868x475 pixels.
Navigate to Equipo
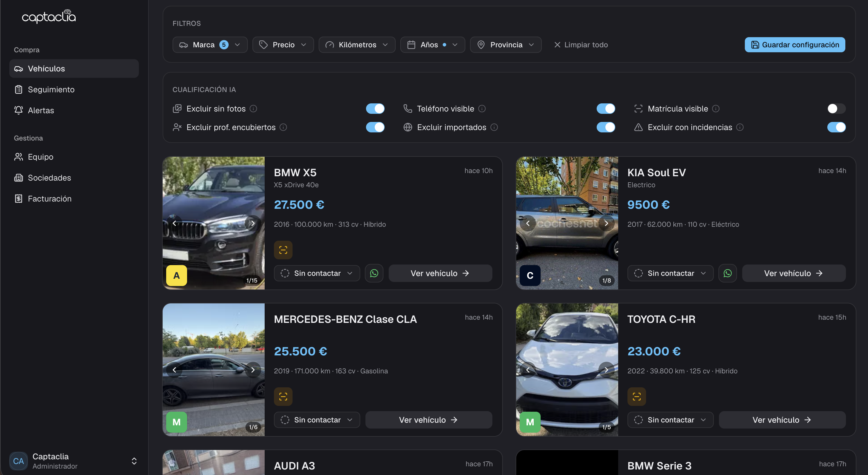[74, 157]
